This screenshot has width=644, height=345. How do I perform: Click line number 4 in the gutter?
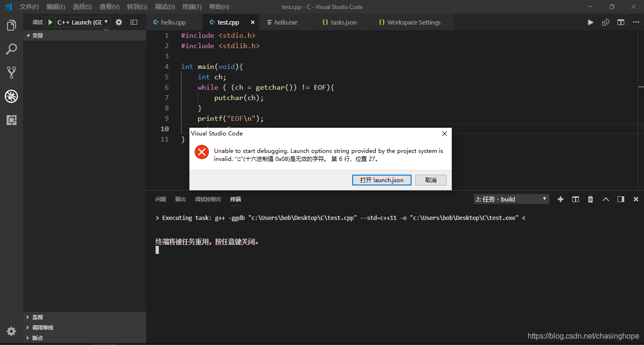(x=166, y=67)
